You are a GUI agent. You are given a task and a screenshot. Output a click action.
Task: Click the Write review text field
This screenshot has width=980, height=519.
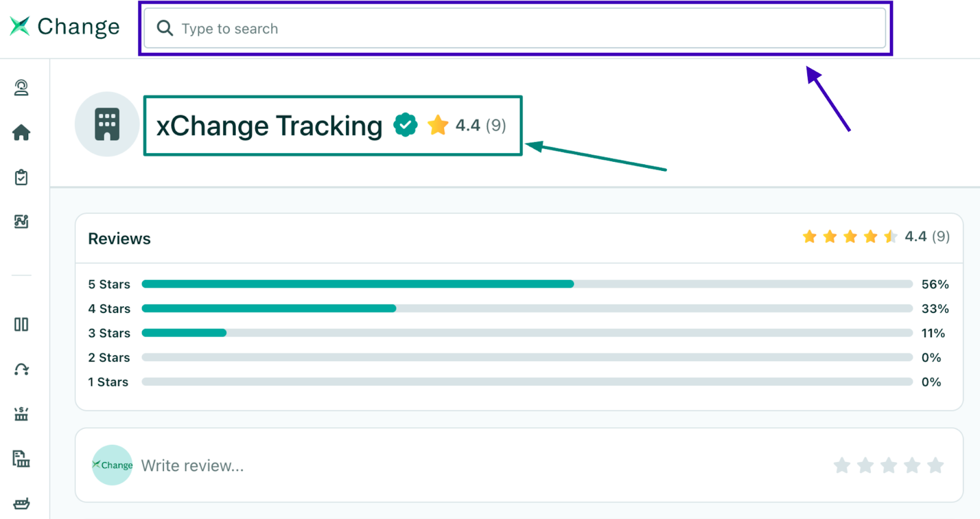[429, 466]
